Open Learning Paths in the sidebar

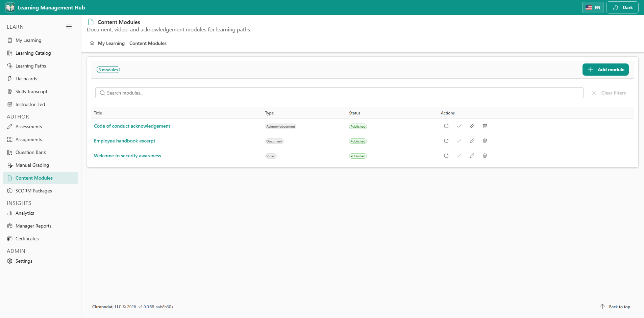click(41, 66)
